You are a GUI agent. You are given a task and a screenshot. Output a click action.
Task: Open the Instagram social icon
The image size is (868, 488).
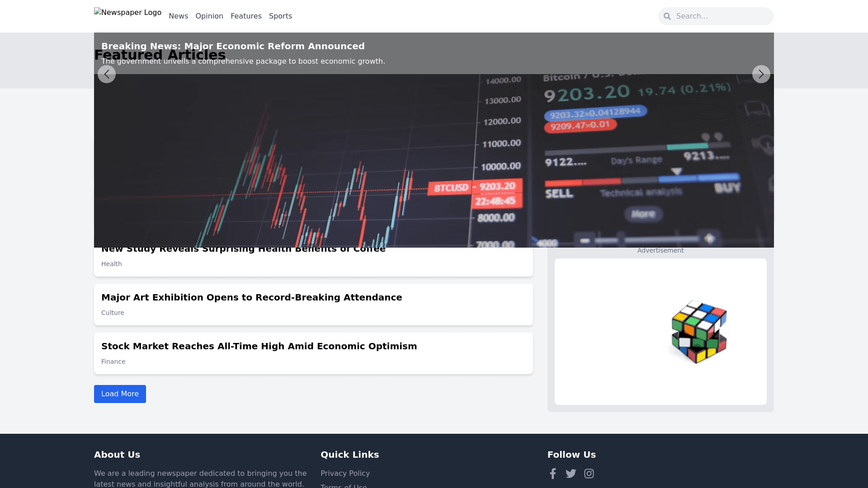[589, 474]
